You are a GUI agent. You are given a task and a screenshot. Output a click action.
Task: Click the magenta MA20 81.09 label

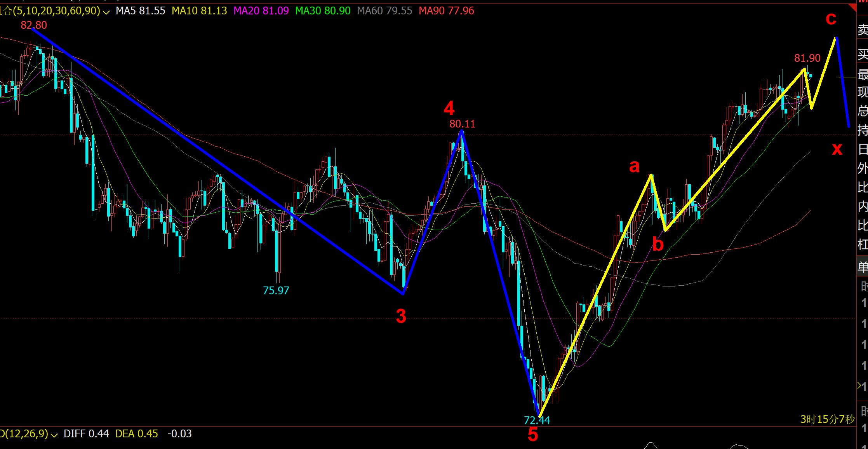pos(261,11)
